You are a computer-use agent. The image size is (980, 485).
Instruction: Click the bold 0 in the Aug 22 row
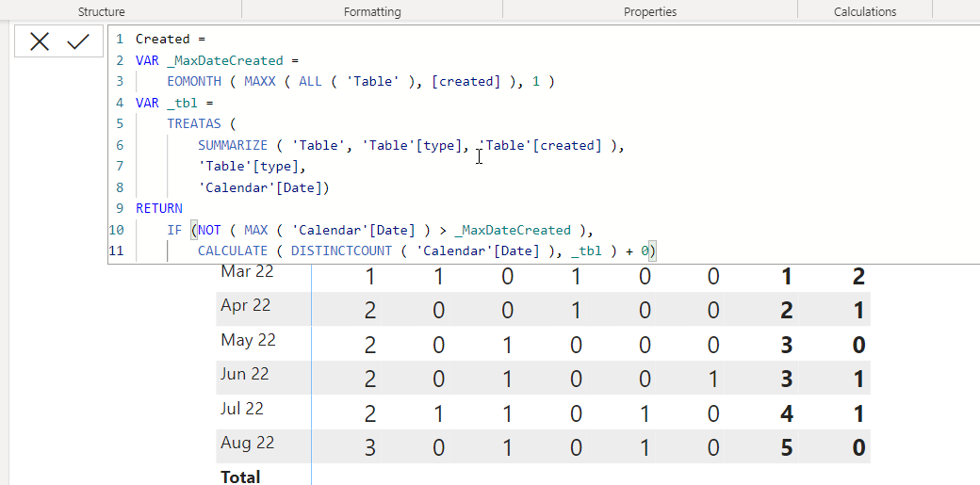(858, 447)
